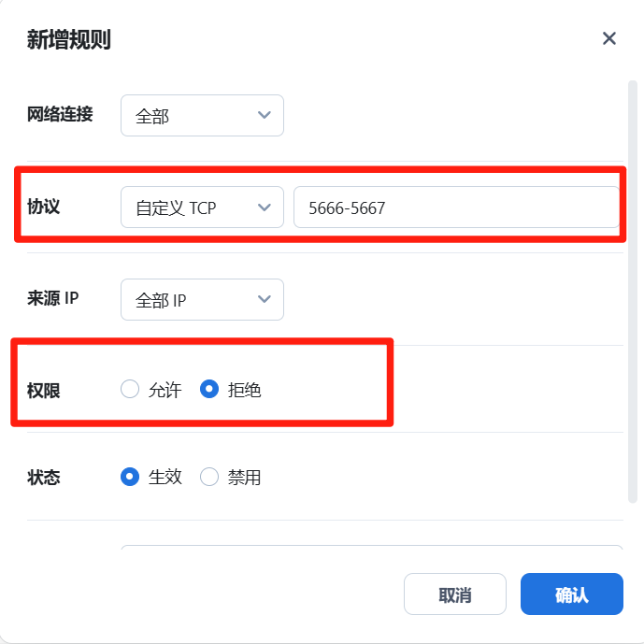Set status to 生效 radio option

[130, 477]
